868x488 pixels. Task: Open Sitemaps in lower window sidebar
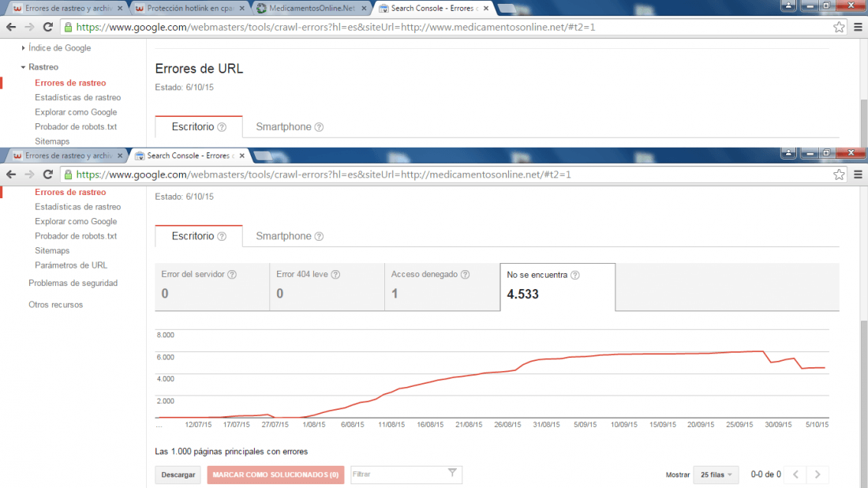coord(52,250)
